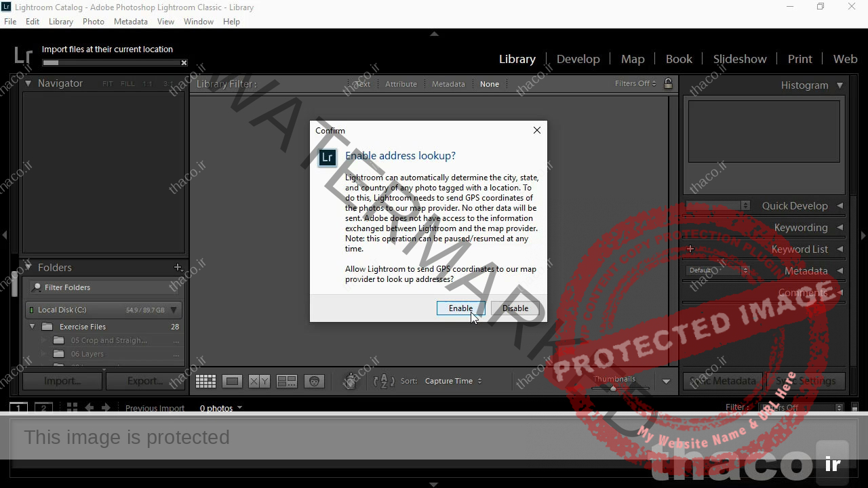This screenshot has width=868, height=488.
Task: Cancel the import progress task
Action: [184, 63]
